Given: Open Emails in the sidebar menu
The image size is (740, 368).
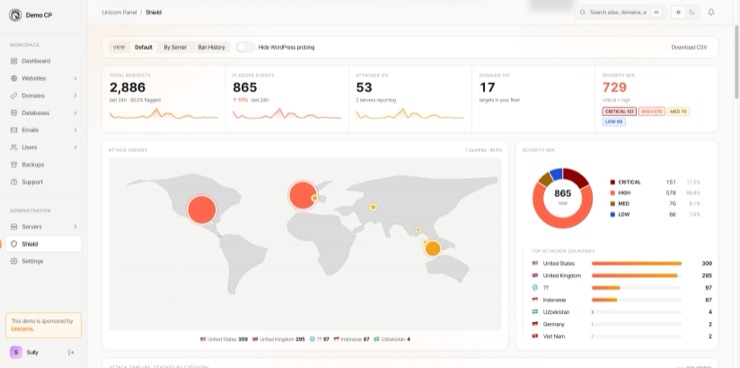Looking at the screenshot, I should 43,130.
